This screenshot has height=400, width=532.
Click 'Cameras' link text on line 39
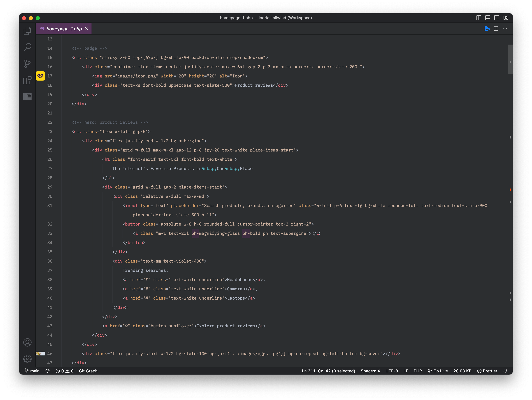[x=236, y=289]
